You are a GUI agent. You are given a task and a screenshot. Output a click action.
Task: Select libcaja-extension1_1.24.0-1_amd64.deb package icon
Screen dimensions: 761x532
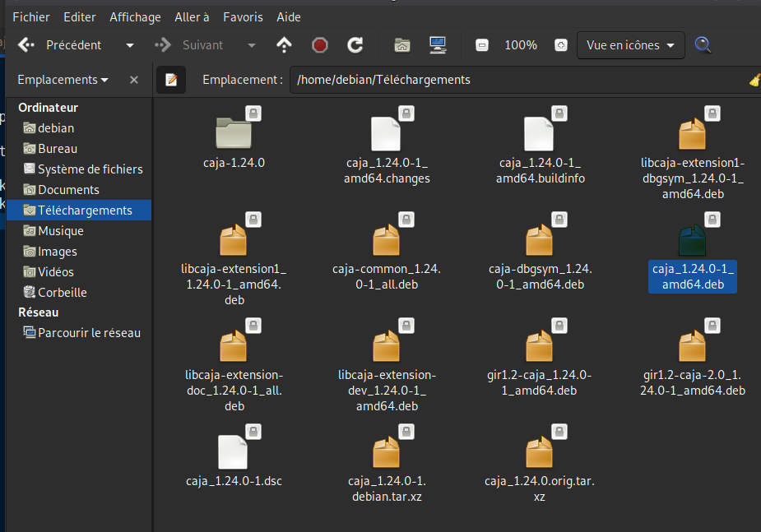point(234,239)
